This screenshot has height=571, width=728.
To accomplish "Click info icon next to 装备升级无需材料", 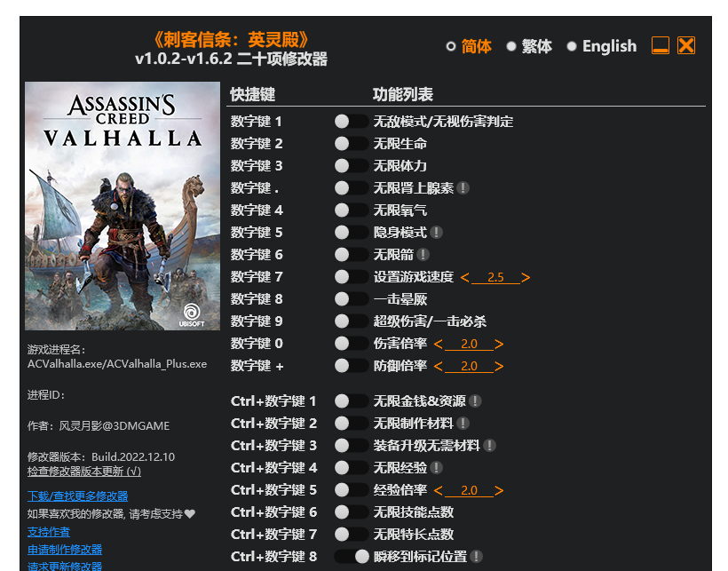I will click(x=489, y=446).
